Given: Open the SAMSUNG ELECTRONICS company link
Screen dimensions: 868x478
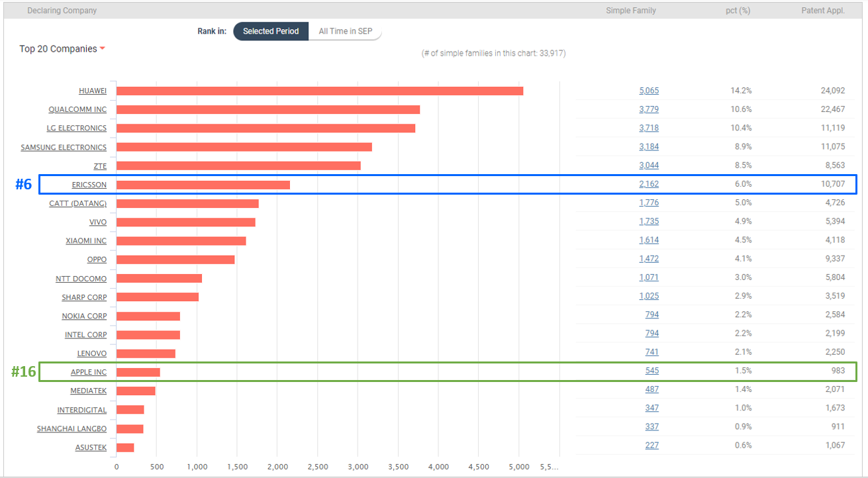Looking at the screenshot, I should tap(64, 147).
